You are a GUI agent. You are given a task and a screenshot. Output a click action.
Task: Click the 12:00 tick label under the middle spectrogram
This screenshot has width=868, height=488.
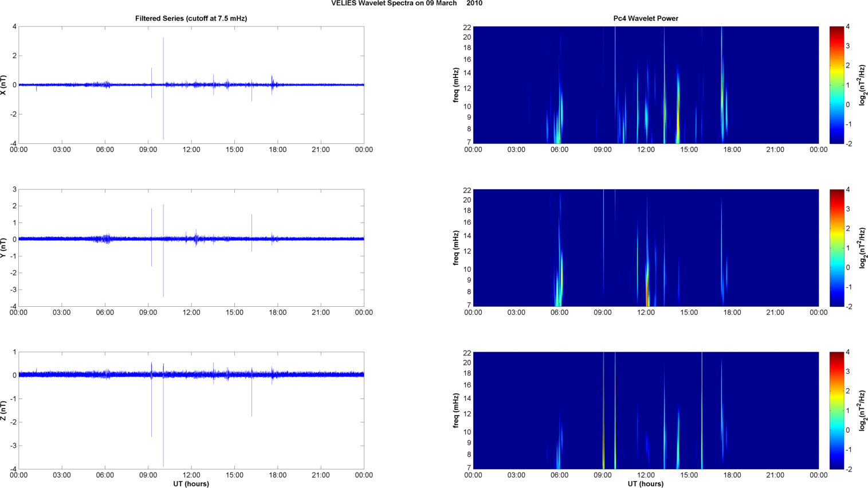click(x=646, y=313)
